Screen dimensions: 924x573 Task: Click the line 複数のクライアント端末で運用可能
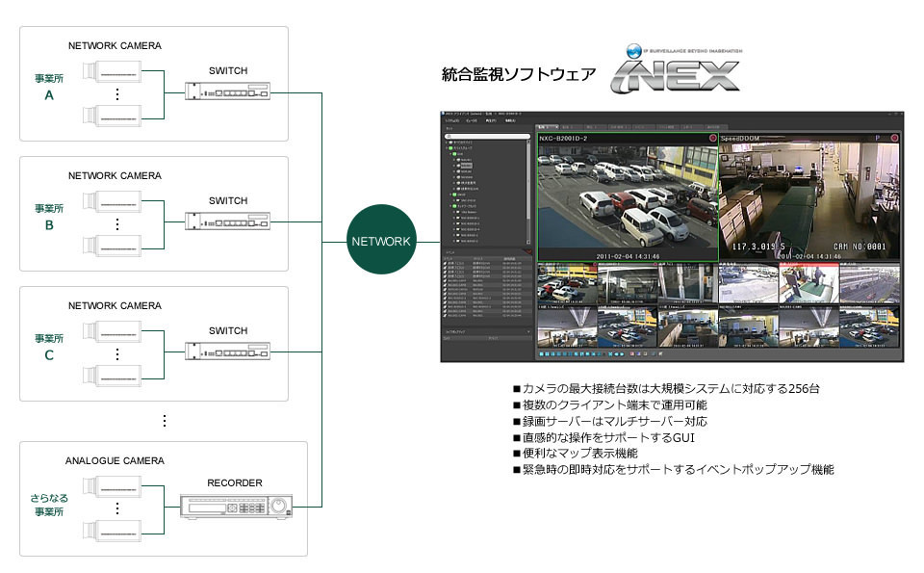610,405
